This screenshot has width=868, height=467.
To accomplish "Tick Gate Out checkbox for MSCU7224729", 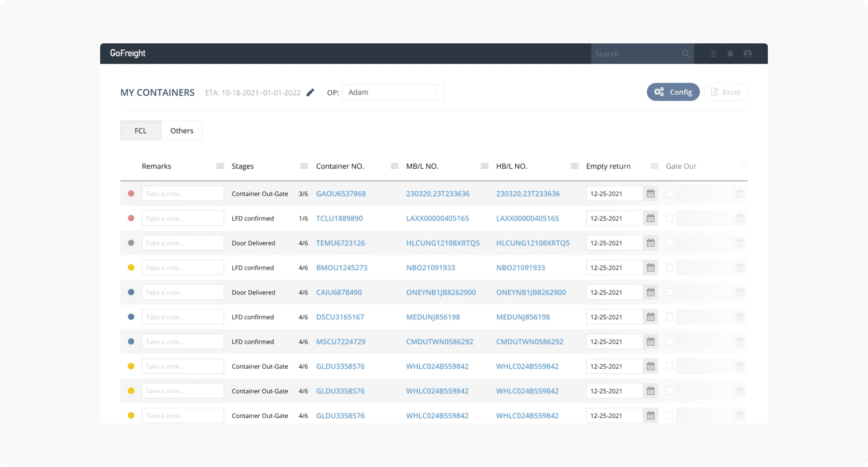I will coord(670,342).
